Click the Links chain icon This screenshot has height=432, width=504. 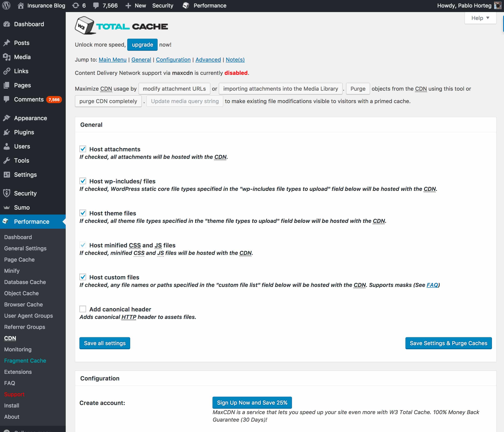pos(7,71)
